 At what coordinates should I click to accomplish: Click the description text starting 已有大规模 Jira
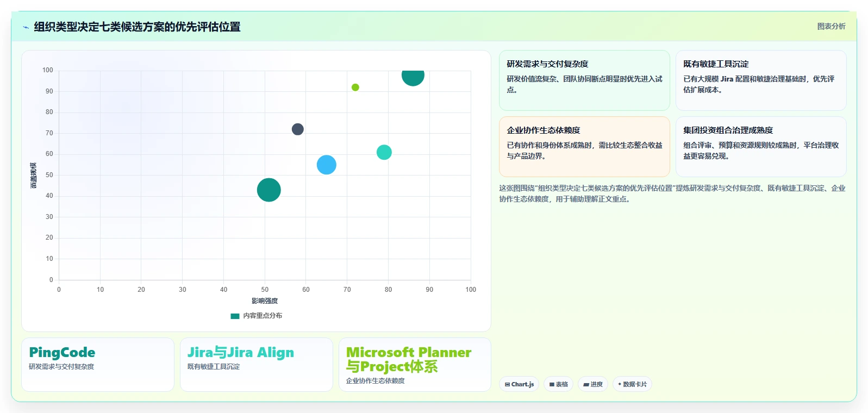coord(759,84)
